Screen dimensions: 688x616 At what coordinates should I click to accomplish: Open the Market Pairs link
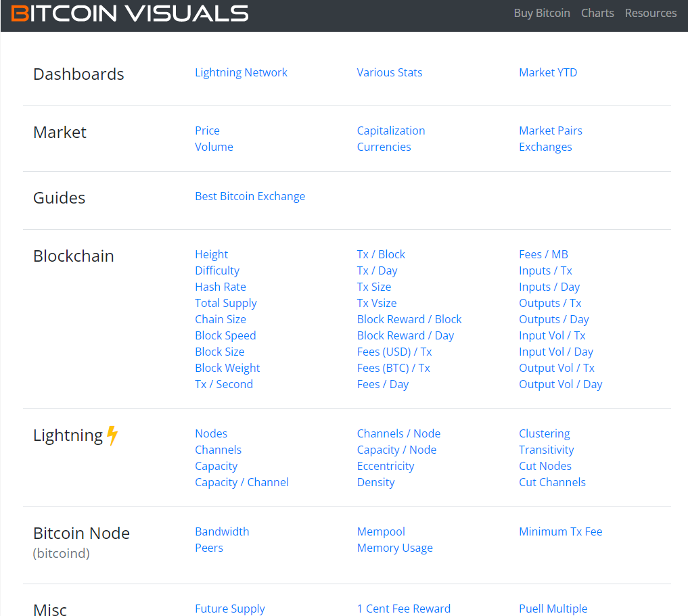(551, 131)
